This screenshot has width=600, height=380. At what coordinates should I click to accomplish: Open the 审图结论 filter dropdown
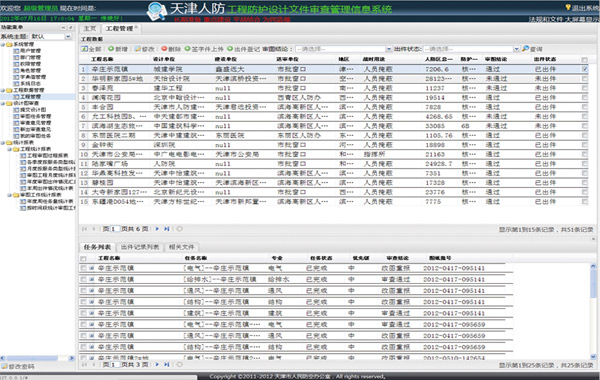389,49
